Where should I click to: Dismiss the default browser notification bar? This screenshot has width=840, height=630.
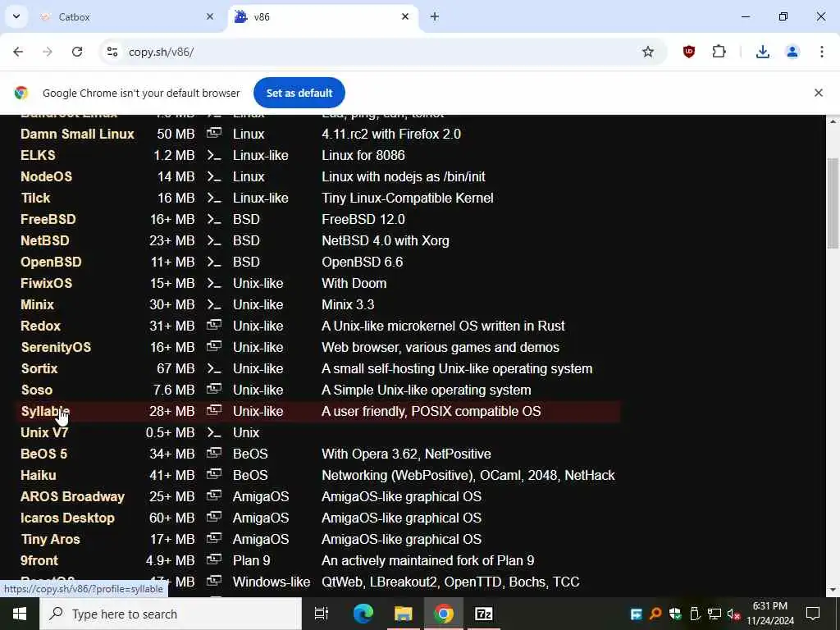tap(818, 93)
